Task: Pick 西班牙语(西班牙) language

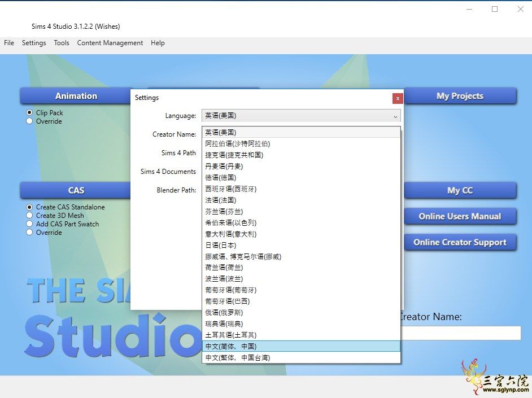Action: pyautogui.click(x=301, y=189)
